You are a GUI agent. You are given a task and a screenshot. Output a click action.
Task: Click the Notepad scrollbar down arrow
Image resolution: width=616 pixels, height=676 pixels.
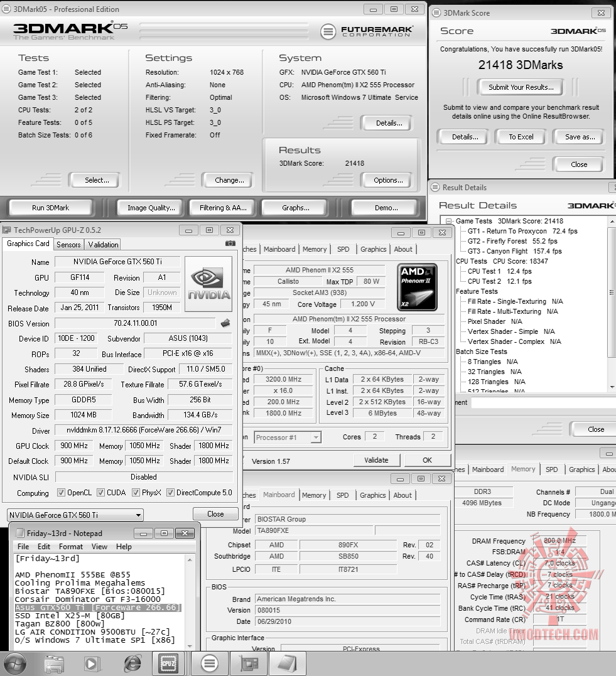[x=190, y=646]
